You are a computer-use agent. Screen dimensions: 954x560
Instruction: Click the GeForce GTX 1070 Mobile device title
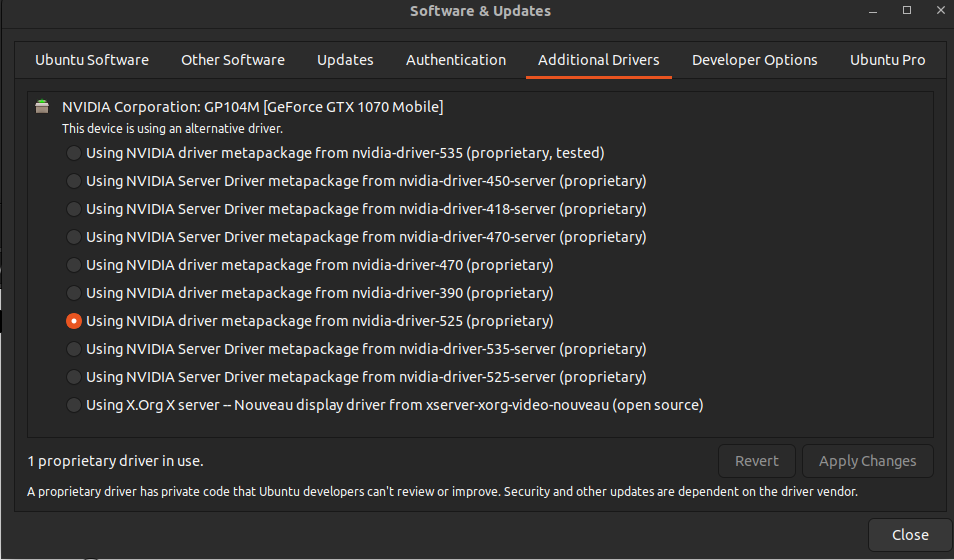point(252,107)
